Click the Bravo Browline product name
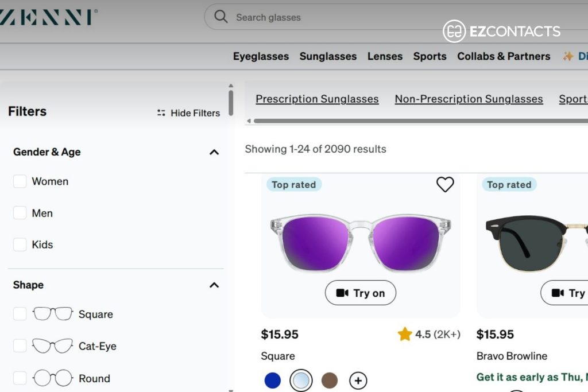The width and height of the screenshot is (588, 392). pos(512,356)
